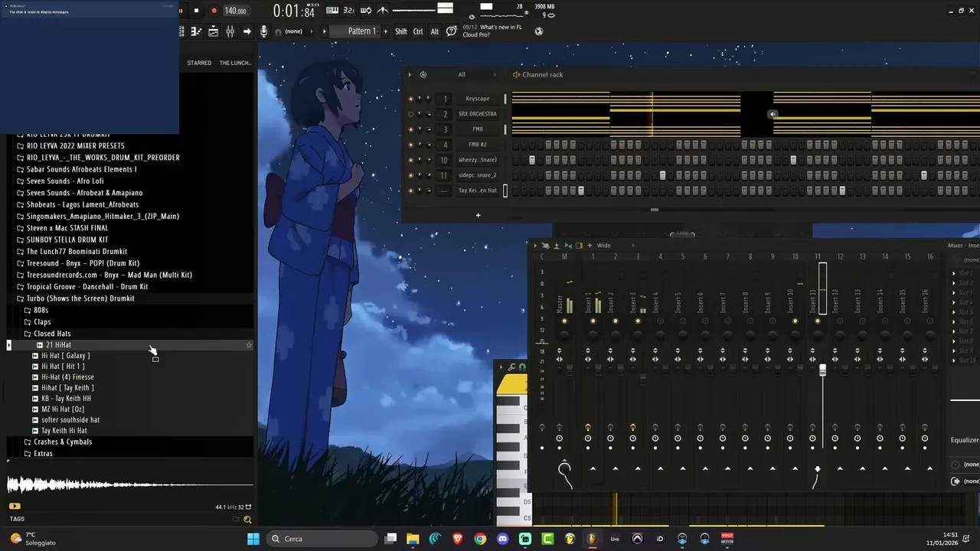This screenshot has width=980, height=551.
Task: Toggle the Insert 11 mute LED
Action: pyautogui.click(x=817, y=321)
